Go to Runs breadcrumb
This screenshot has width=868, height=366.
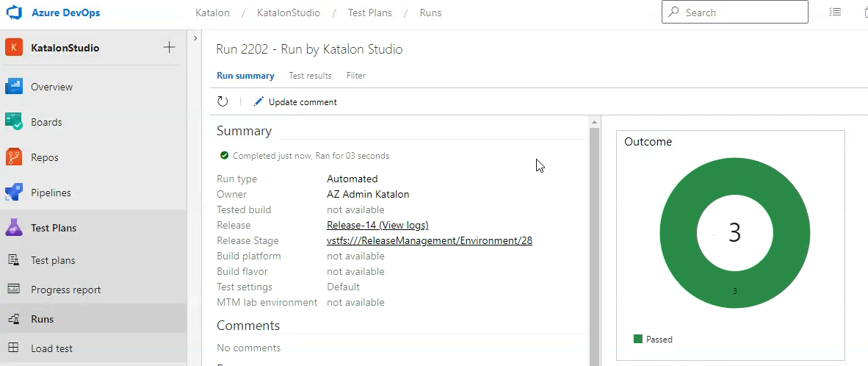tap(430, 12)
